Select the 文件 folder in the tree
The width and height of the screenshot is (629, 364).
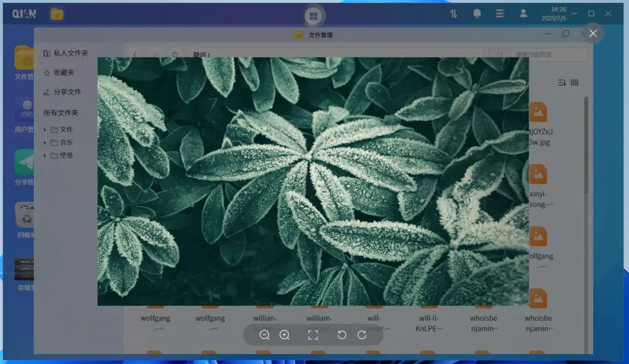(x=62, y=130)
